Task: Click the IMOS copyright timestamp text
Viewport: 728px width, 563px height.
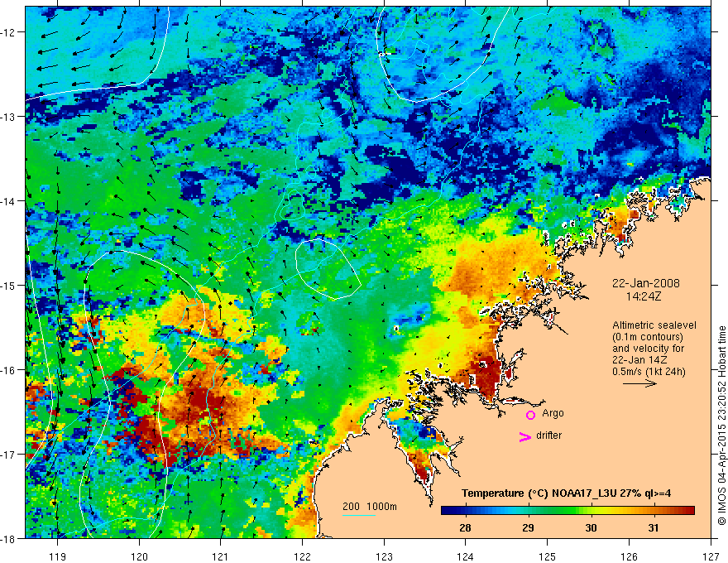Action: (x=721, y=426)
